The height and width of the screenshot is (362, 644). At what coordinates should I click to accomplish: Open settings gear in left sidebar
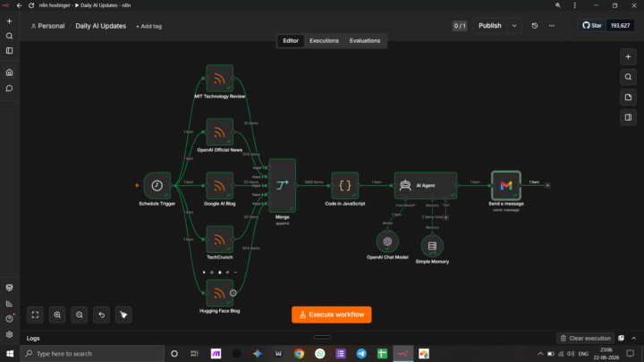[10, 334]
